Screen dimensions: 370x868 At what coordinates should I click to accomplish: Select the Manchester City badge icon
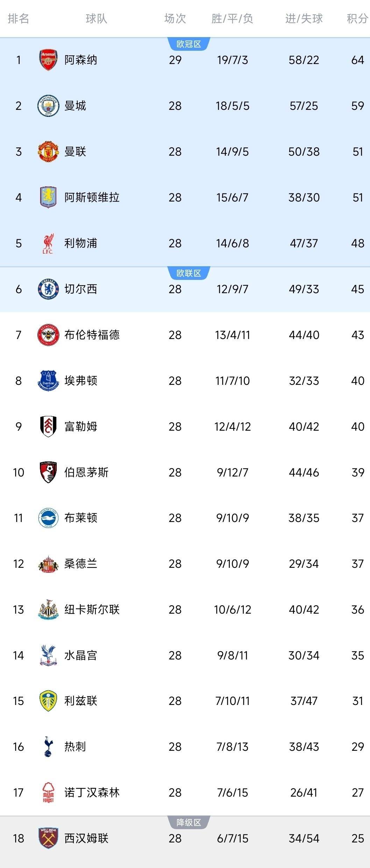(x=48, y=106)
